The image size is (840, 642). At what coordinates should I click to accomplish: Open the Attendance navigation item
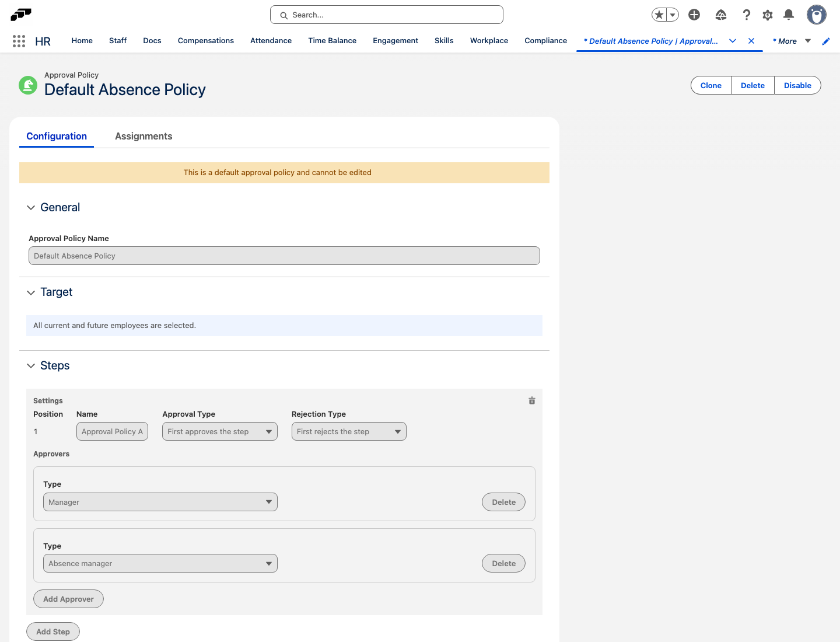tap(271, 41)
